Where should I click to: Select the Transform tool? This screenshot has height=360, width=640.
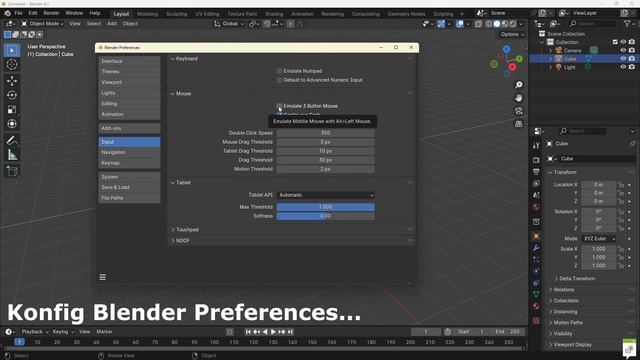[x=12, y=124]
